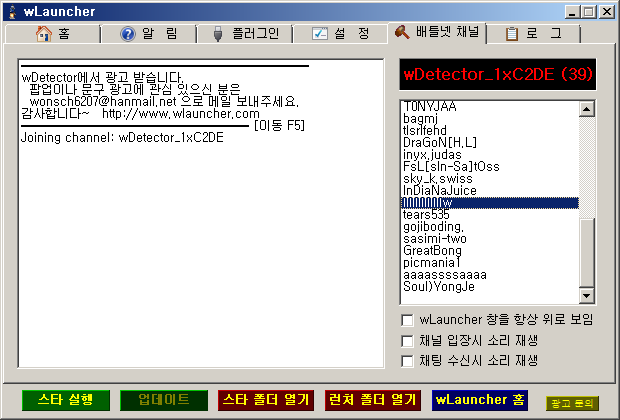Minimize the wLauncher window

(572, 12)
